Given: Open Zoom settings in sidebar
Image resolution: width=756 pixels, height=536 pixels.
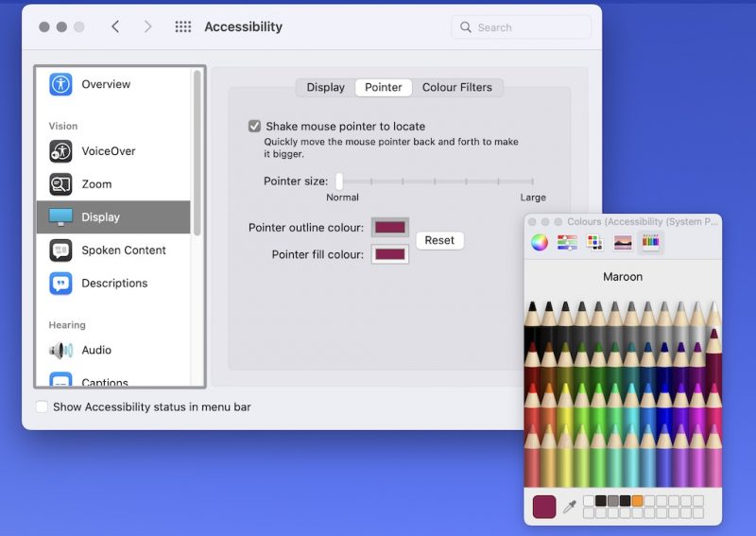Looking at the screenshot, I should tap(113, 184).
